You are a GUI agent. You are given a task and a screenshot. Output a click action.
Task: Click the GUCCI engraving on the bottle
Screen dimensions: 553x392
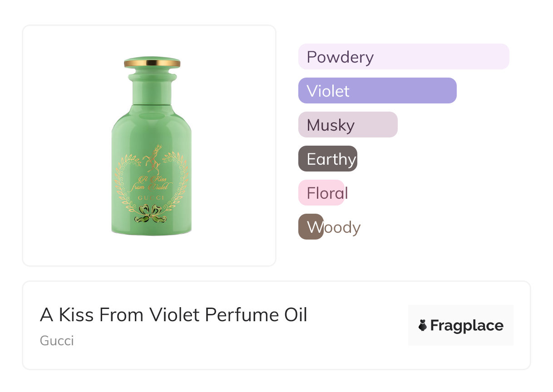pyautogui.click(x=152, y=198)
